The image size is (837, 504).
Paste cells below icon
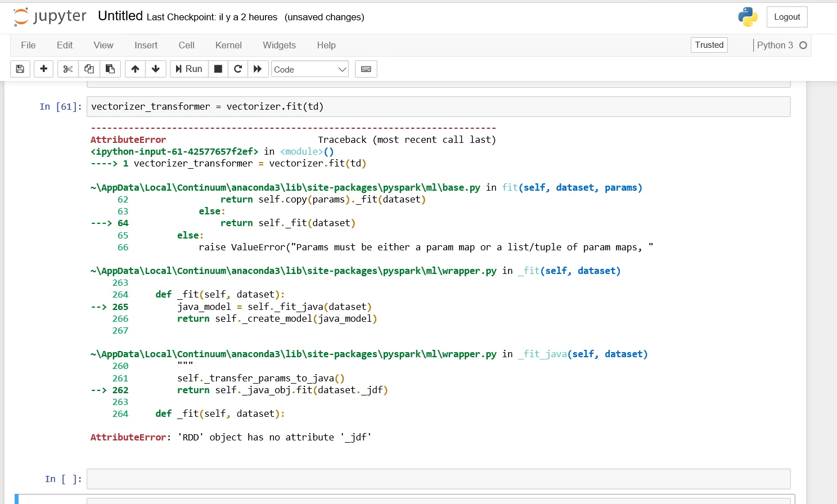[x=110, y=69]
